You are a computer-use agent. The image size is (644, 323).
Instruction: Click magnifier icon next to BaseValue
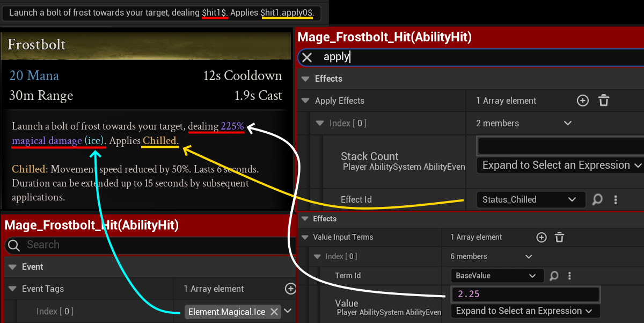click(x=554, y=276)
